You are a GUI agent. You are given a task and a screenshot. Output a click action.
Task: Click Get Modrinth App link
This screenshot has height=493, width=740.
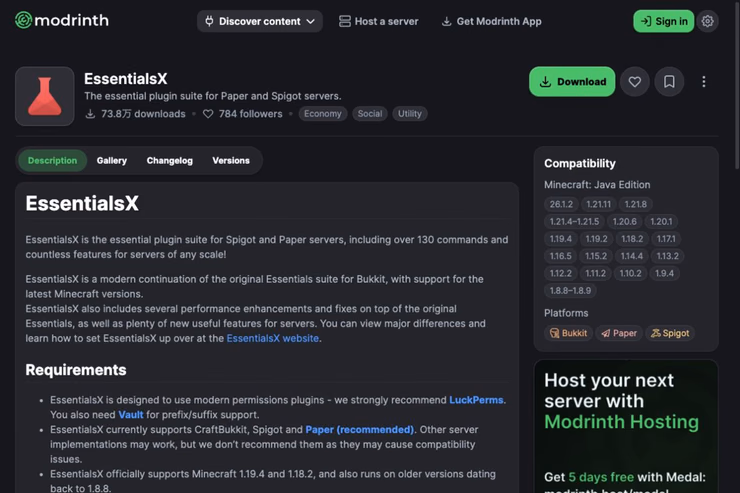[x=491, y=21]
